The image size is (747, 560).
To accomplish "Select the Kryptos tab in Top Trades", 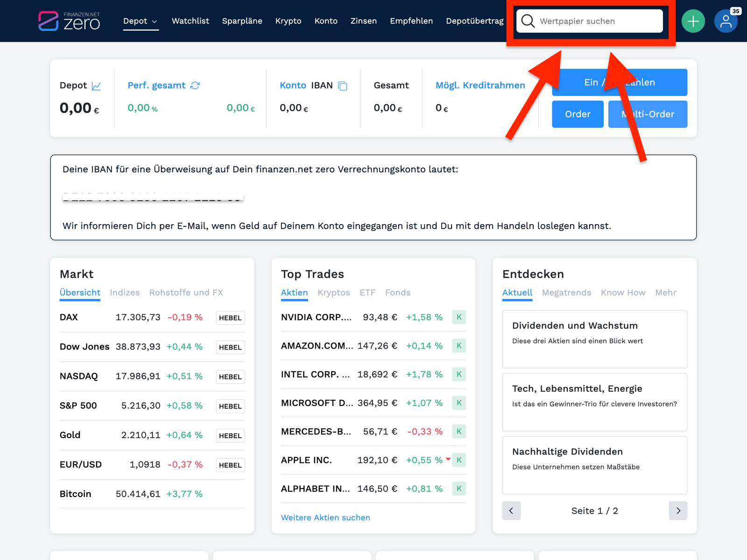I will pyautogui.click(x=333, y=293).
